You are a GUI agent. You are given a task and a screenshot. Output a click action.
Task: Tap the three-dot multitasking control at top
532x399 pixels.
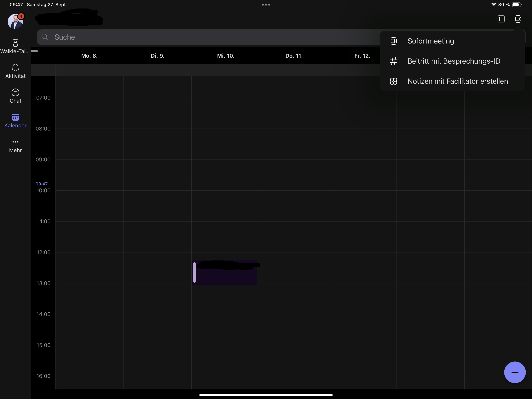coord(266,5)
